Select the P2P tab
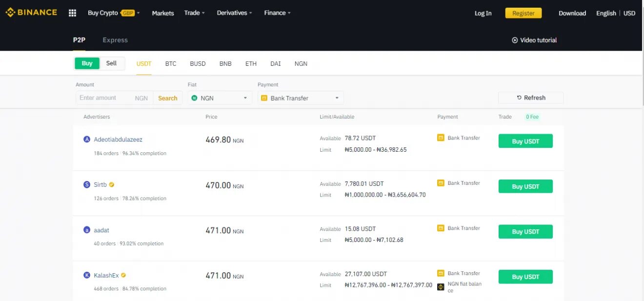The width and height of the screenshot is (644, 301). (79, 40)
